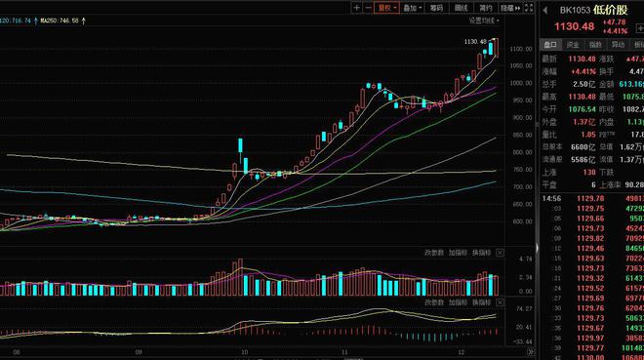Close the volume indicator panel
This screenshot has width=644, height=360.
(x=500, y=253)
